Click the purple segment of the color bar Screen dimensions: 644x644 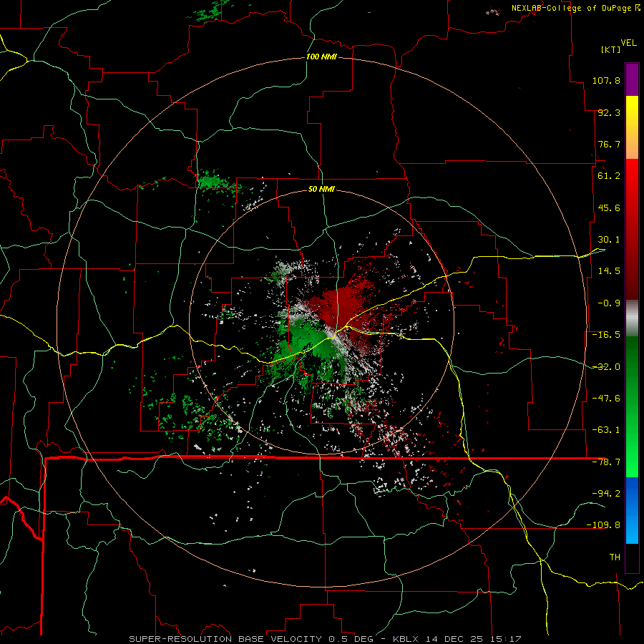point(632,79)
